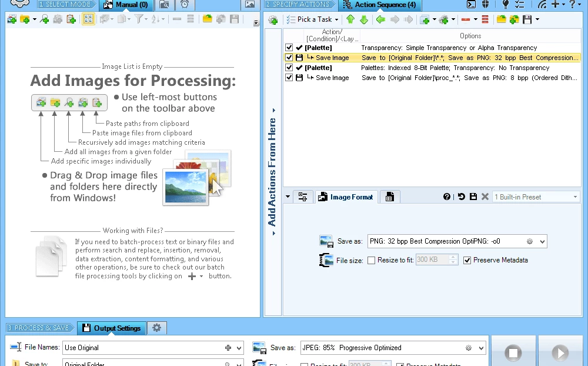Viewport: 588px width, 366px height.
Task: Click the green move action down arrow
Action: tap(364, 19)
